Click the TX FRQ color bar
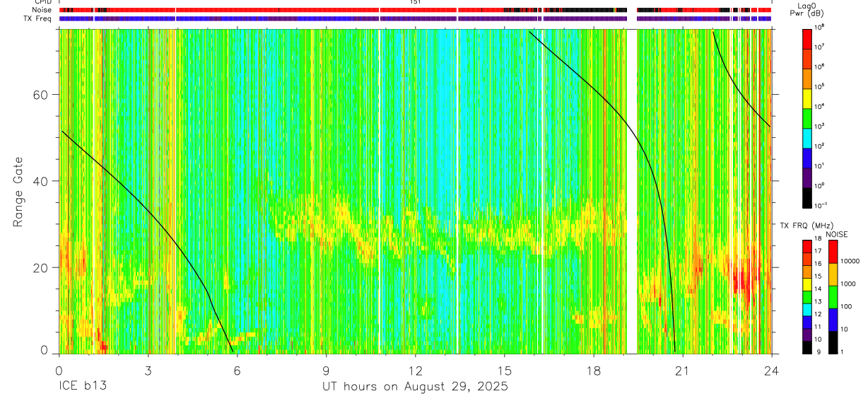The height and width of the screenshot is (401, 868). coord(807,297)
